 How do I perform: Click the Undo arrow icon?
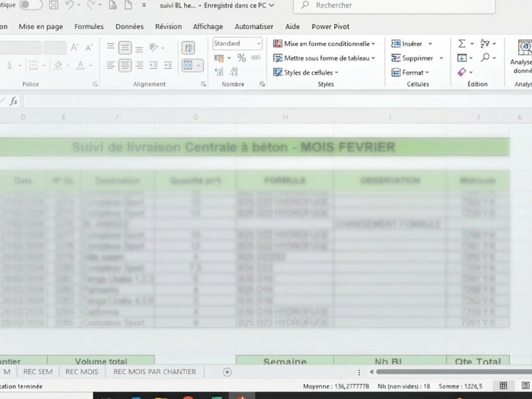coord(69,5)
